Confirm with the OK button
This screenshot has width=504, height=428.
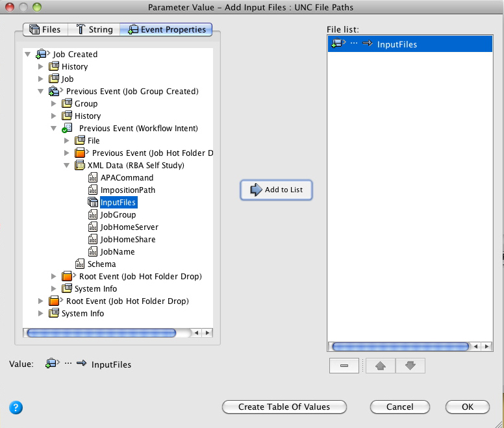(x=468, y=407)
